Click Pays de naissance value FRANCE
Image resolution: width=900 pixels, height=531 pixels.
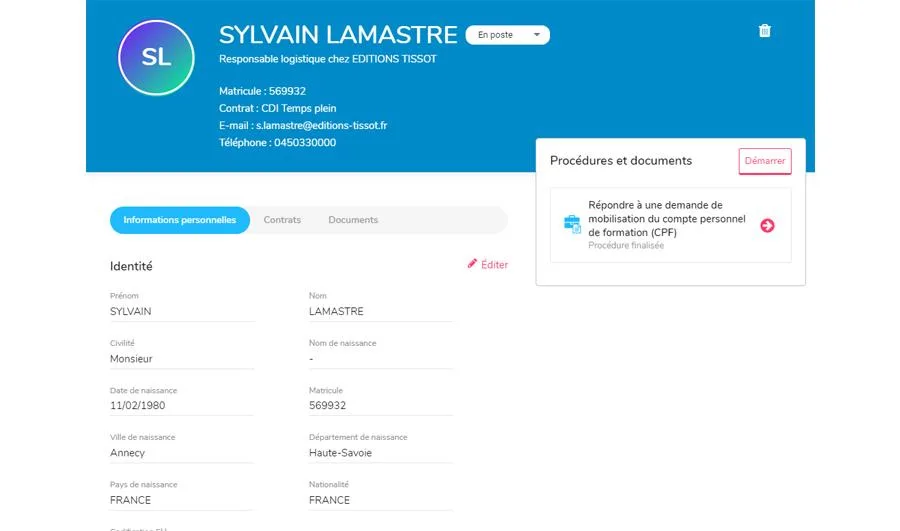[130, 500]
